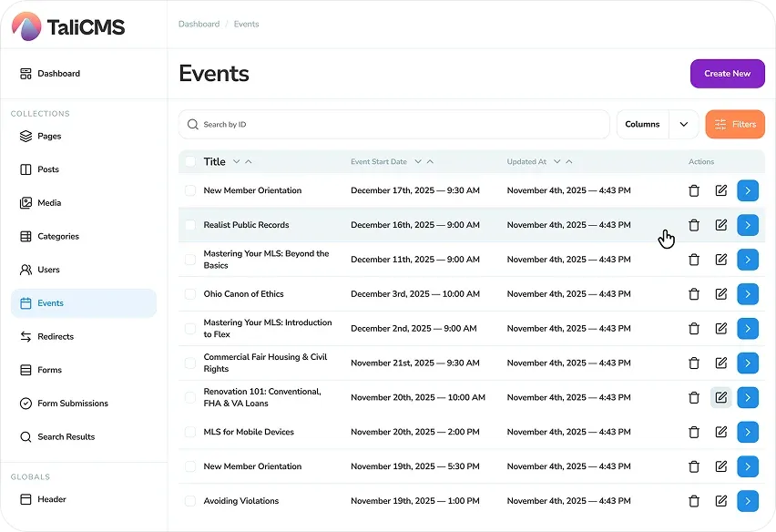Image resolution: width=776 pixels, height=532 pixels.
Task: Follow the Dashboard breadcrumb link
Action: click(199, 24)
